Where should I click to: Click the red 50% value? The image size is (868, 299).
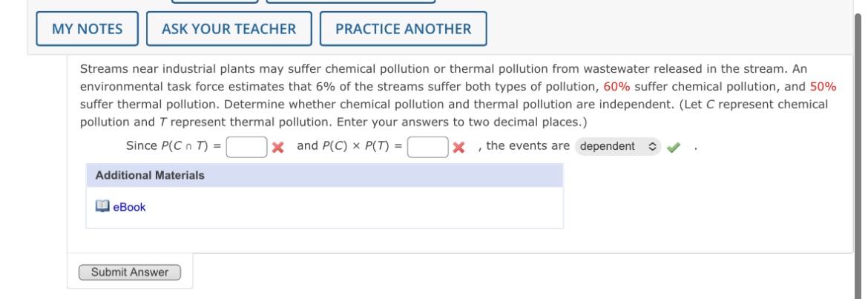[x=823, y=87]
